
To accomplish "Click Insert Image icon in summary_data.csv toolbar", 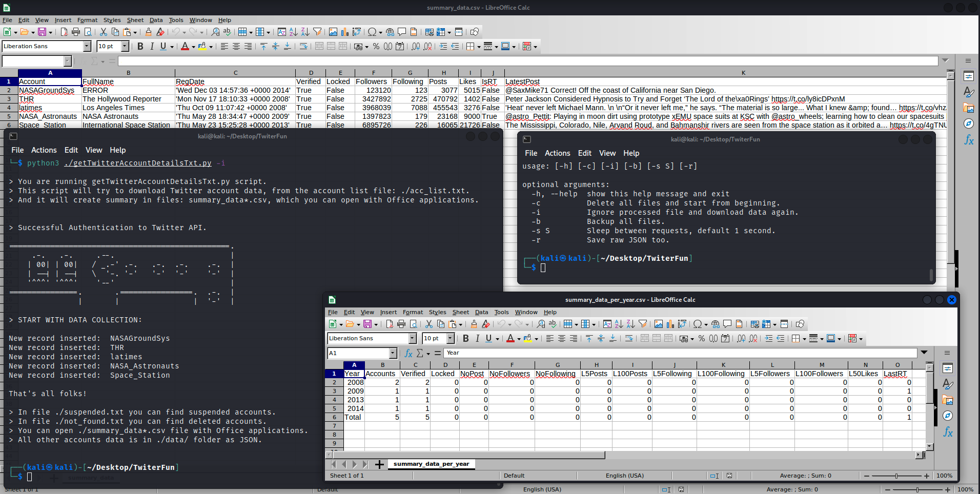I will click(x=333, y=32).
